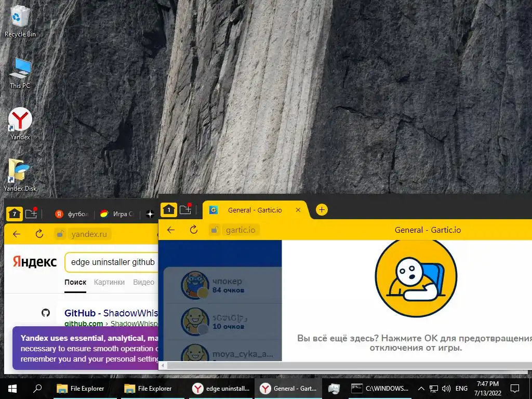Open the taskbar search
532x399 pixels.
[x=37, y=389]
